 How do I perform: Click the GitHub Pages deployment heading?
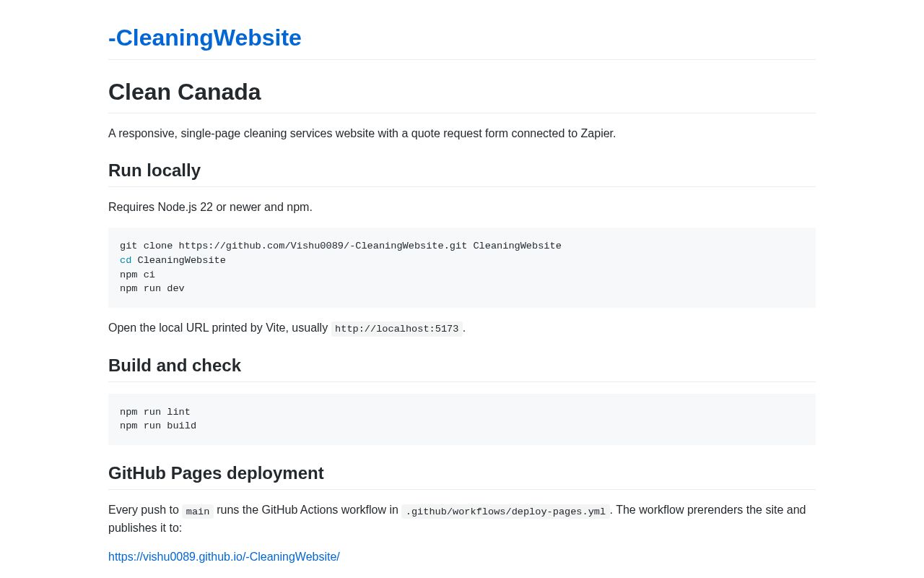click(x=216, y=473)
